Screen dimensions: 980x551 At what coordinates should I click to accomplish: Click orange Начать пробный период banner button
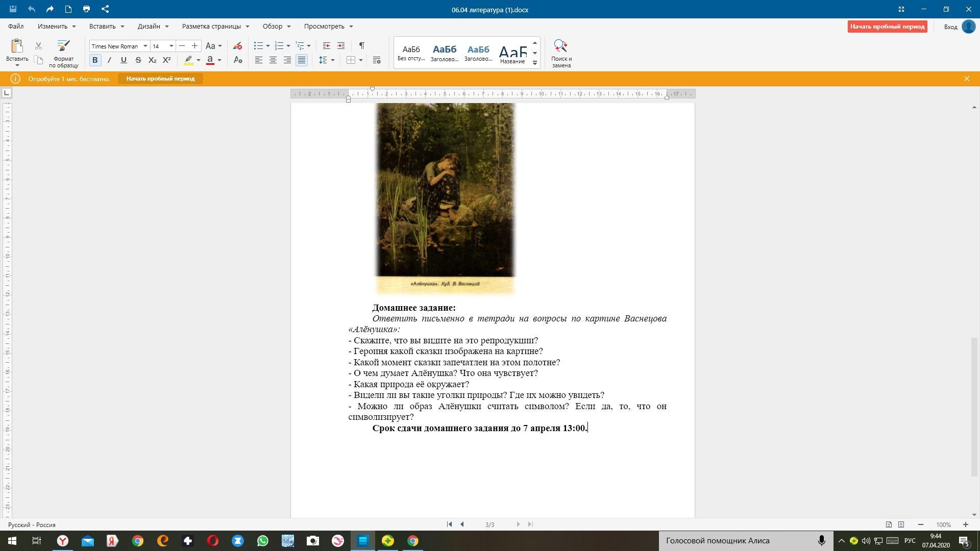160,79
